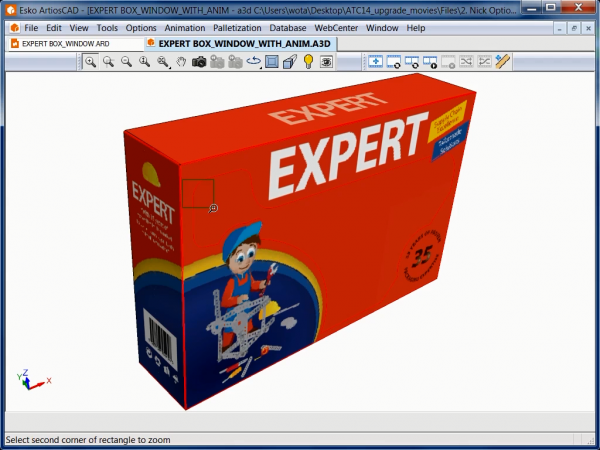Image resolution: width=600 pixels, height=450 pixels.
Task: Expand the WebCenter menu
Action: point(336,28)
